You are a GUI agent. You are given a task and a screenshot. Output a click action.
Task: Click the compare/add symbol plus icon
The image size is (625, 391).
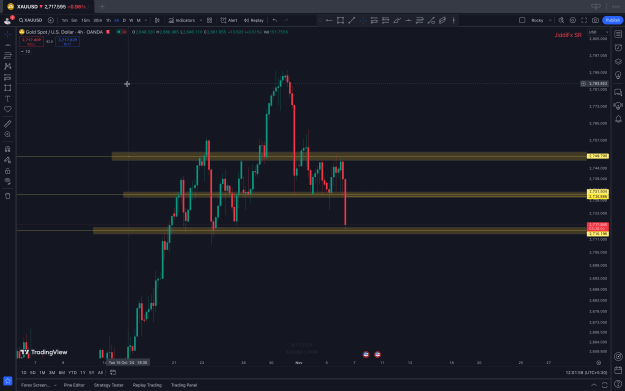tap(51, 20)
